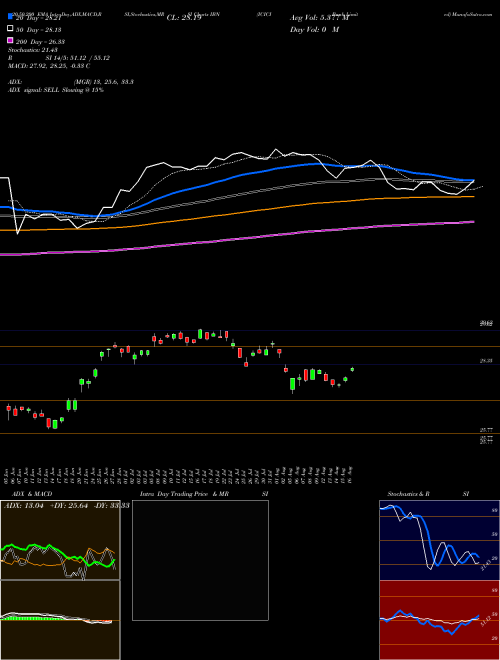Viewport: 500px width, 660px height.
Task: Click the 'ADX signal: SELL Slowing @ 15%' text
Action: click(56, 90)
